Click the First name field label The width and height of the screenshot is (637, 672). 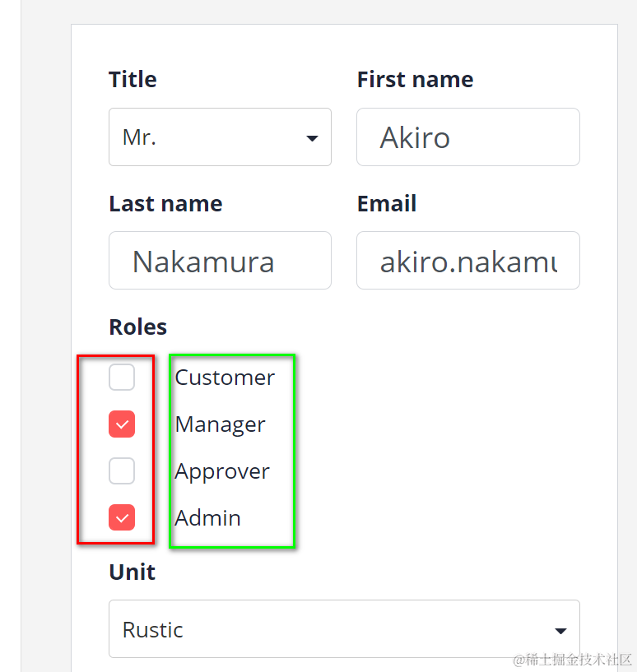[415, 79]
